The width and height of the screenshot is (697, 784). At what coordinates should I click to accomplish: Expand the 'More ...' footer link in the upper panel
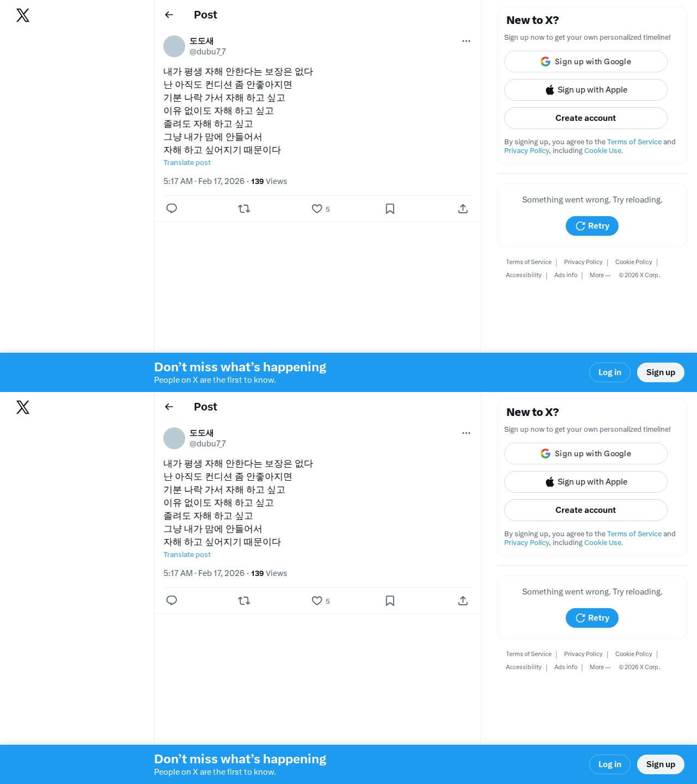600,275
